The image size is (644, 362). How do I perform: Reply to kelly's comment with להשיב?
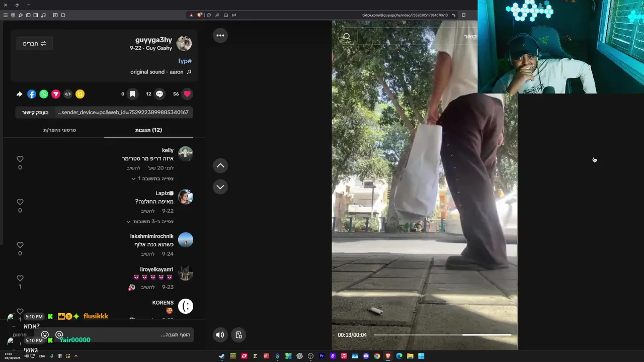(133, 168)
